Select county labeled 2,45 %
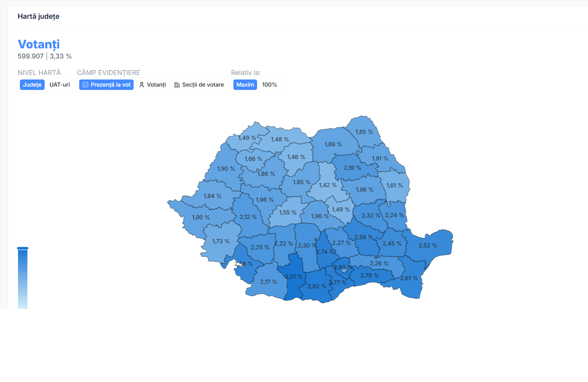Image resolution: width=588 pixels, height=382 pixels. click(x=392, y=244)
